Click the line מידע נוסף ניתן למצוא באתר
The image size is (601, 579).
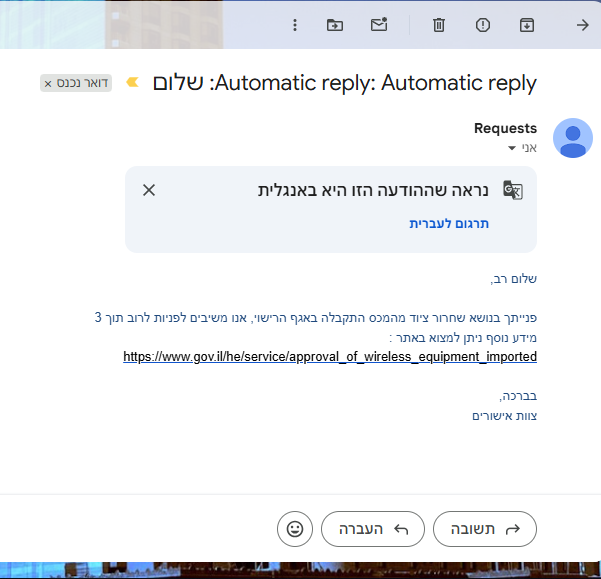[x=463, y=338]
